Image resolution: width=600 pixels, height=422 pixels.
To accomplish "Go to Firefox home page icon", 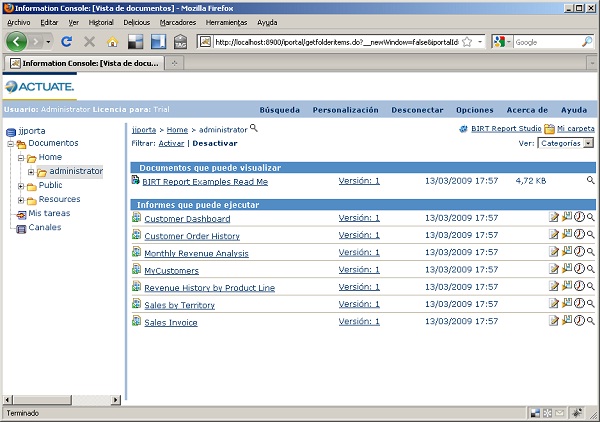I will click(x=112, y=42).
